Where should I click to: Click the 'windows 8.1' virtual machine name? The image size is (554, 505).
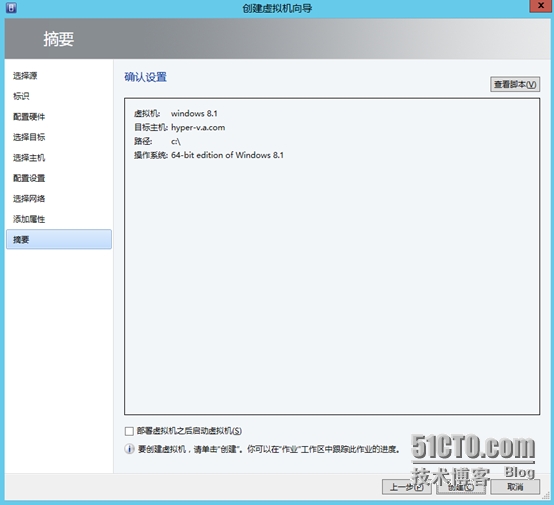coord(194,113)
